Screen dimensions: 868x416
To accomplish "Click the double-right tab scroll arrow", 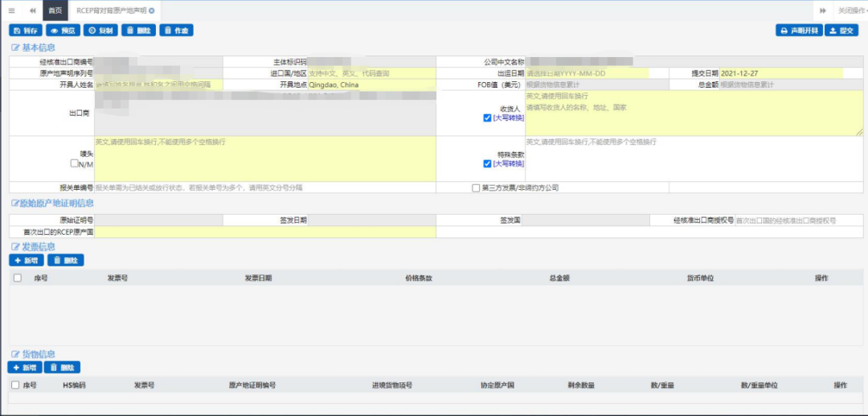I will click(x=823, y=10).
